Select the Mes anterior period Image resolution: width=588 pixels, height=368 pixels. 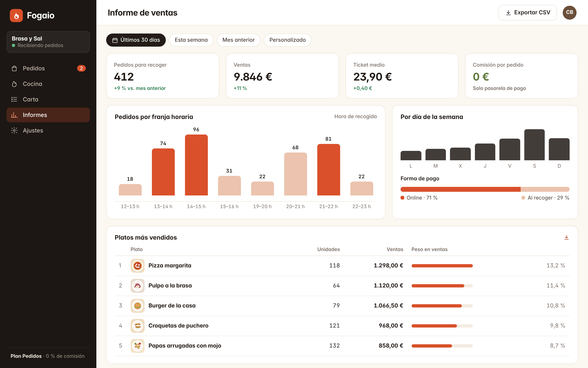click(238, 40)
